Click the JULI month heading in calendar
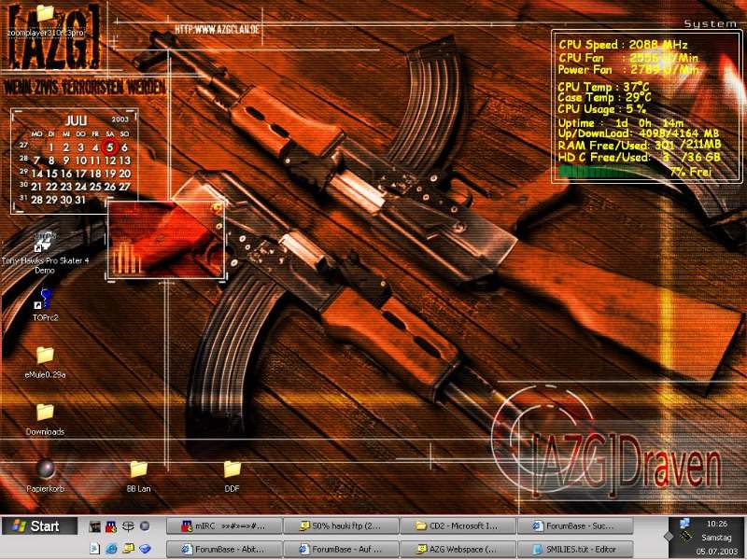The image size is (747, 560). coord(76,120)
